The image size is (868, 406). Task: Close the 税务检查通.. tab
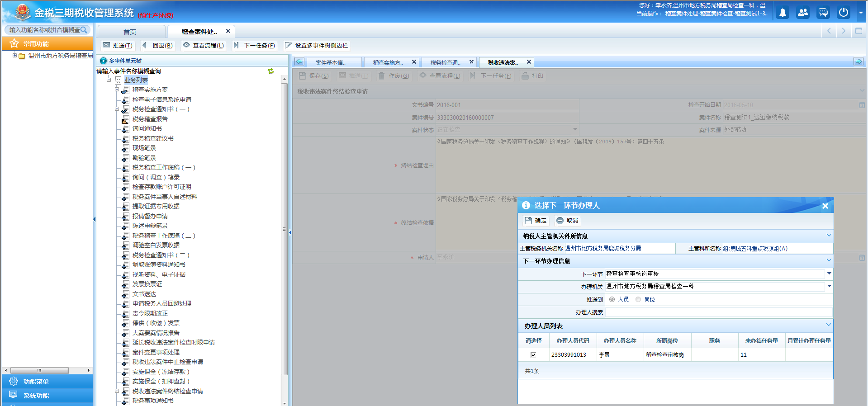click(471, 62)
